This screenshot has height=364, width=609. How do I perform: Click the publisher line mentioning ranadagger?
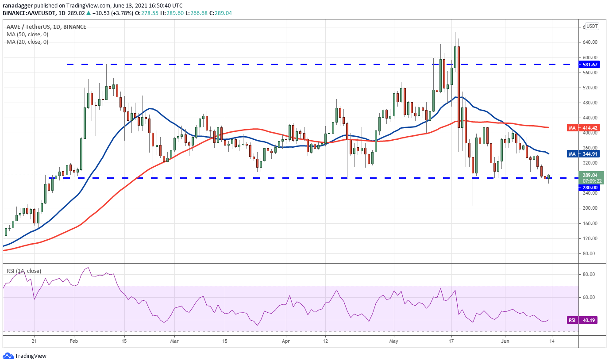coord(92,5)
